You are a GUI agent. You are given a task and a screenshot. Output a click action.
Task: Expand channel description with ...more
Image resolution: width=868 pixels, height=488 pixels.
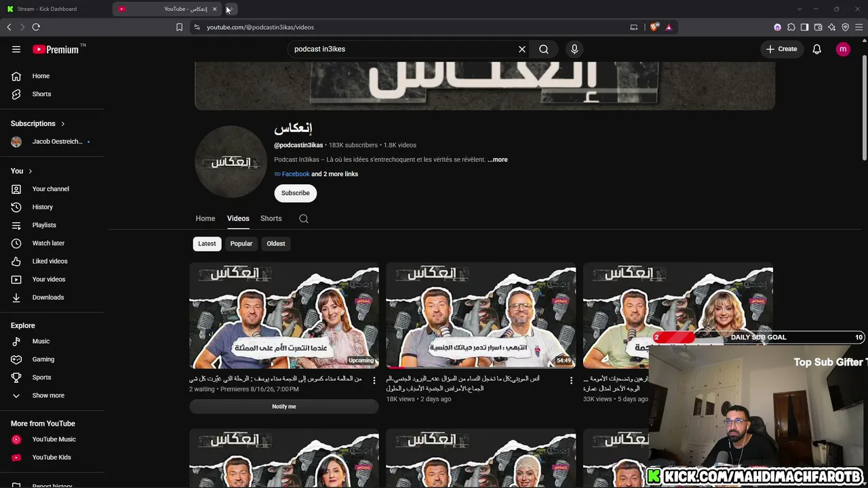click(x=497, y=160)
